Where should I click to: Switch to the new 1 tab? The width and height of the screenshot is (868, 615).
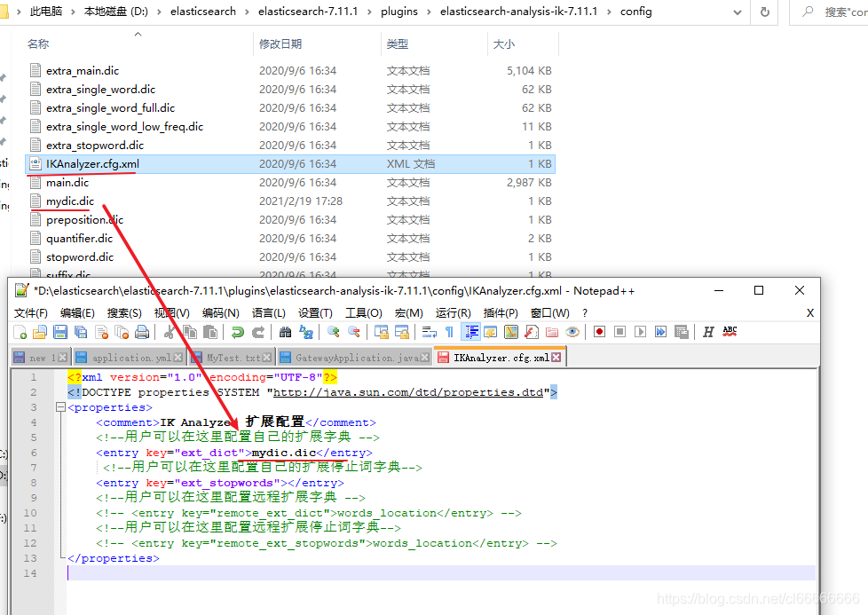tap(40, 358)
